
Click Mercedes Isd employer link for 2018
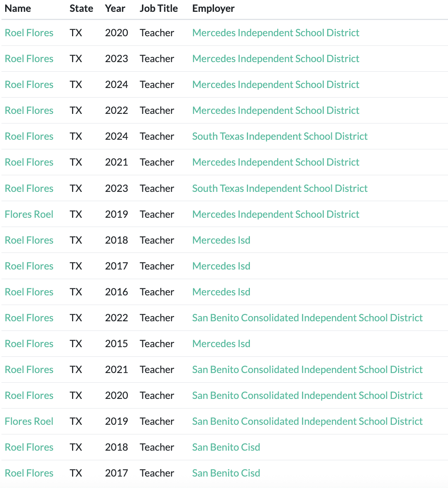(x=221, y=240)
